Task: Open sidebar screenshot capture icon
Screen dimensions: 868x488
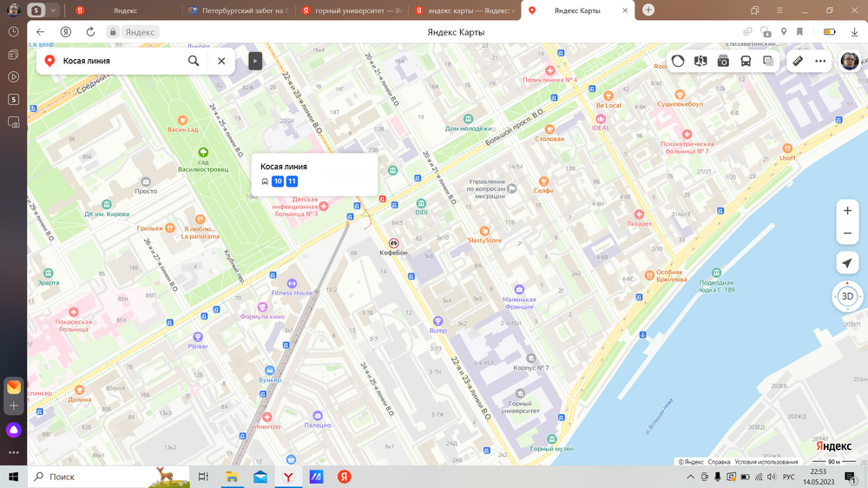Action: click(x=14, y=122)
